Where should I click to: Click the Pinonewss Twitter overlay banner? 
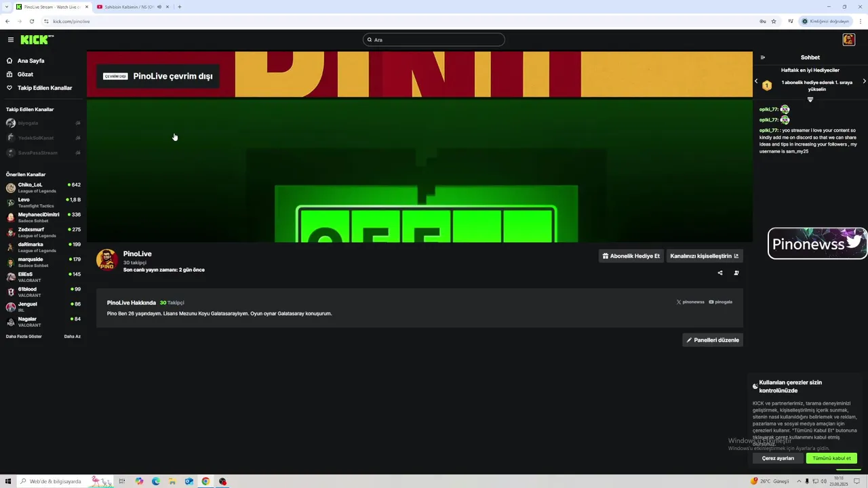click(817, 243)
